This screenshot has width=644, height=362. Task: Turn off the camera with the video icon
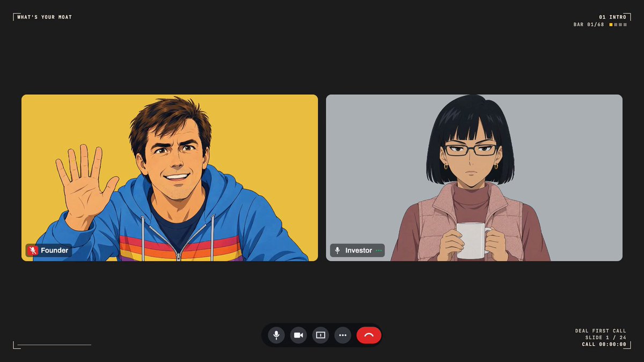[298, 335]
